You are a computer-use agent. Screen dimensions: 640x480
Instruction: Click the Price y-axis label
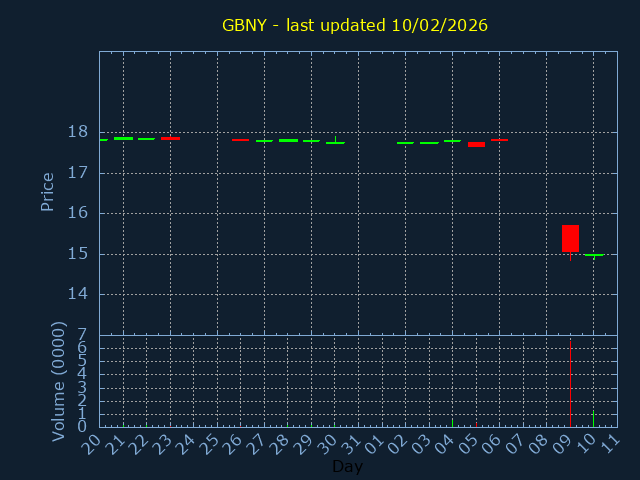47,191
